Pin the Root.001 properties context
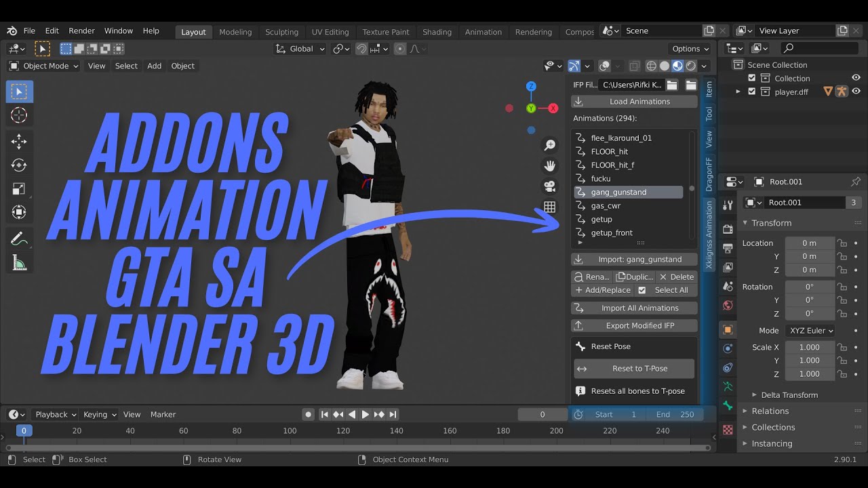Viewport: 868px width, 488px height. tap(855, 182)
